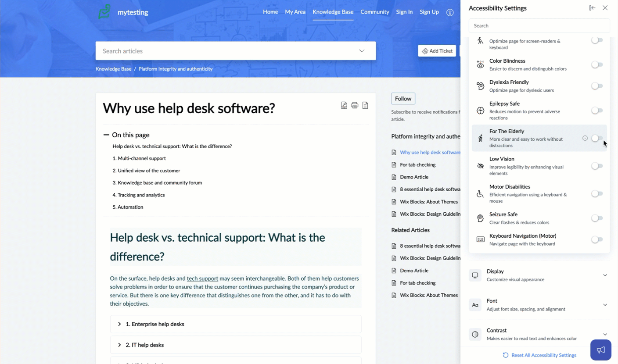Turn on the Motor Disabilities switch
Image resolution: width=618 pixels, height=364 pixels.
click(597, 193)
